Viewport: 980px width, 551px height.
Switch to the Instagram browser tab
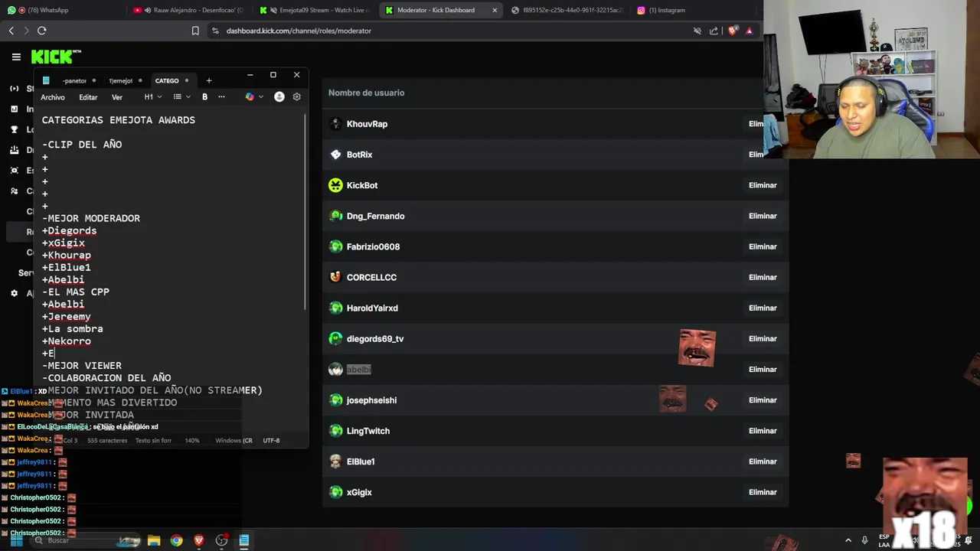[x=693, y=10]
